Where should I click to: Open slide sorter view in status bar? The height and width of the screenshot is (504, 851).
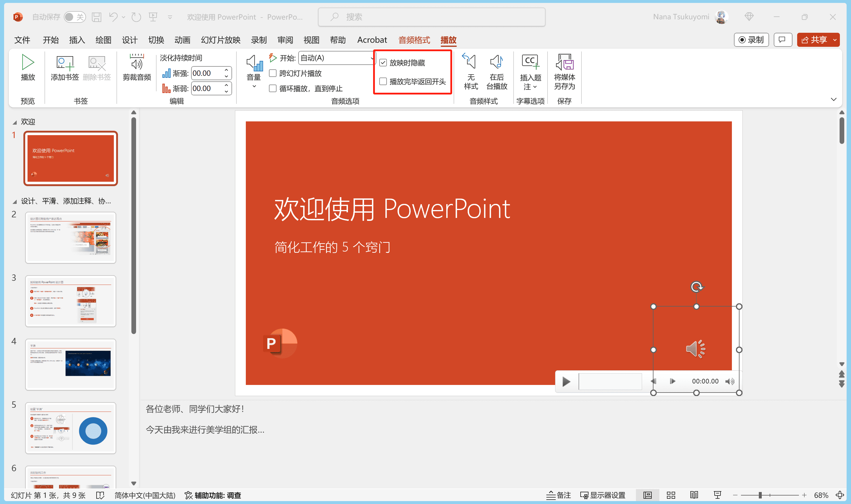pyautogui.click(x=671, y=495)
